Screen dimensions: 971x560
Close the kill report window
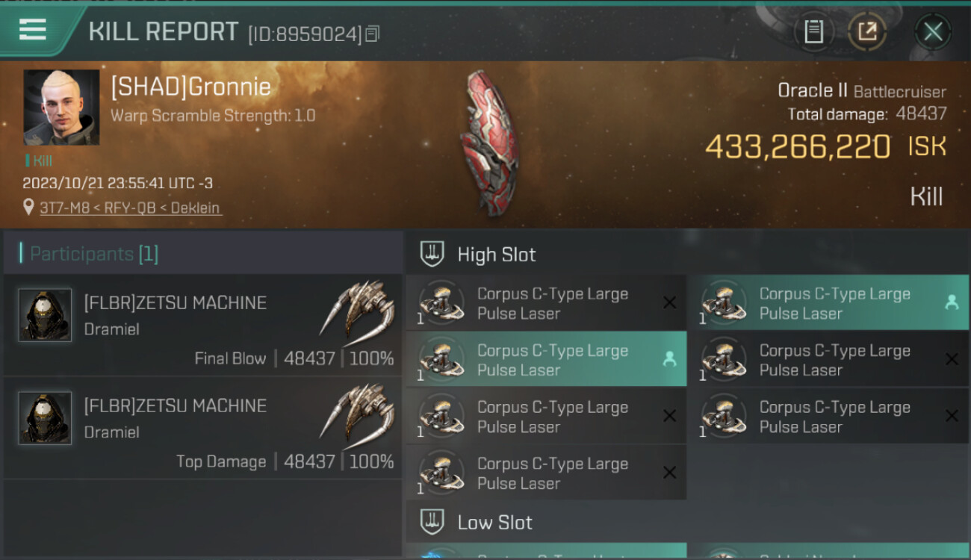click(x=933, y=32)
